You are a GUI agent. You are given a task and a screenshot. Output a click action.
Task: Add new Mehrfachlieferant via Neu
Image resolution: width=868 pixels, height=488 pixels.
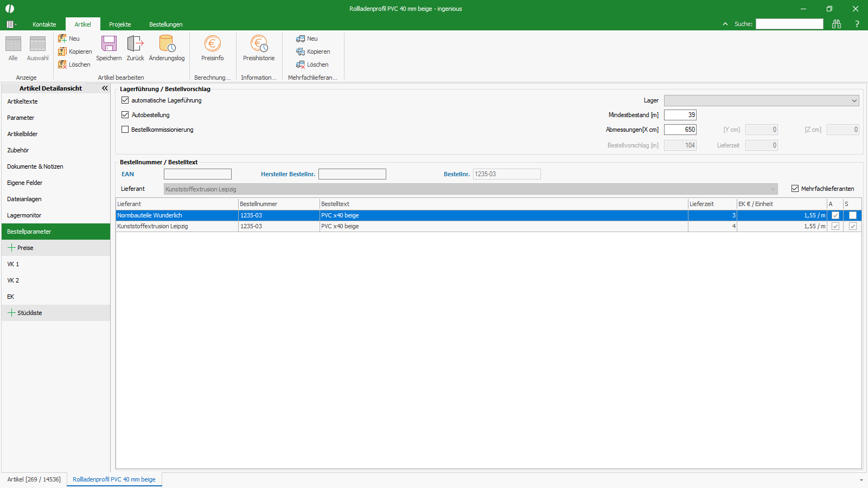[307, 38]
